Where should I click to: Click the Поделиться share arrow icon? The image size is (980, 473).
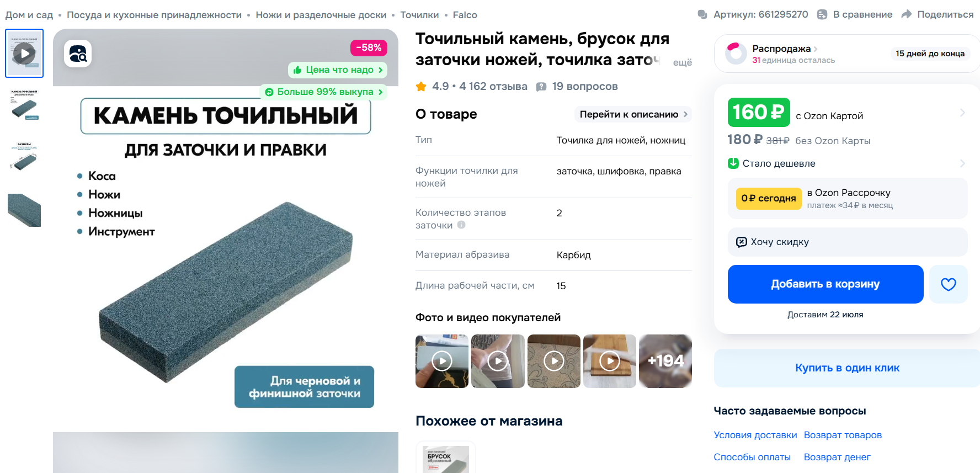coord(906,14)
